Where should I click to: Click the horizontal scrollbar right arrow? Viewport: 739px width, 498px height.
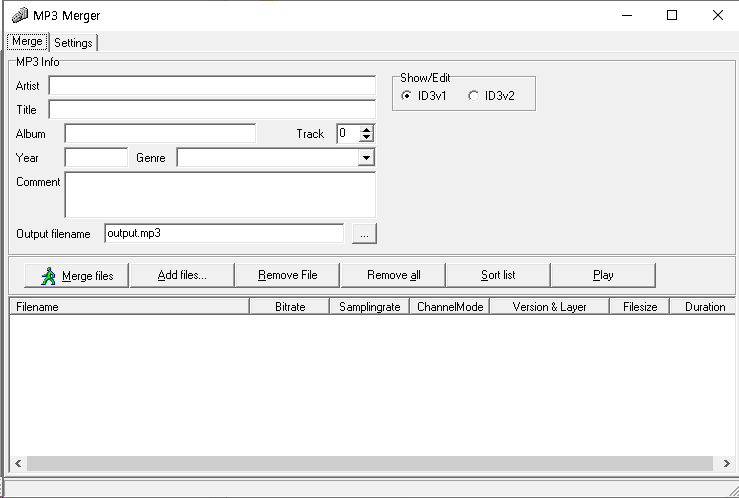[x=727, y=464]
